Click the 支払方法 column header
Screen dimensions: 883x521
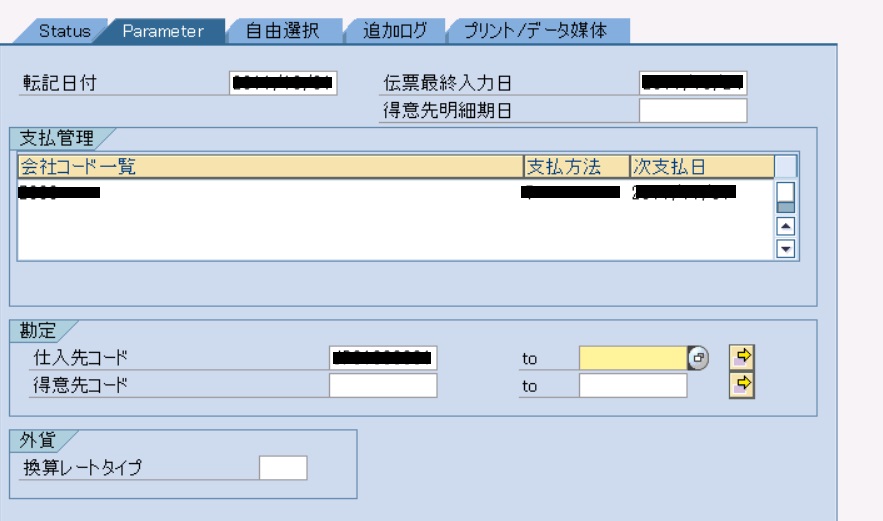click(575, 167)
